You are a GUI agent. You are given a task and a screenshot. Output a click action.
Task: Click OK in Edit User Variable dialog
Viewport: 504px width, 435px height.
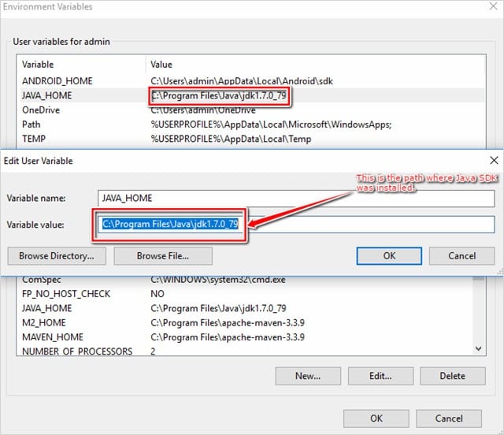click(x=389, y=256)
